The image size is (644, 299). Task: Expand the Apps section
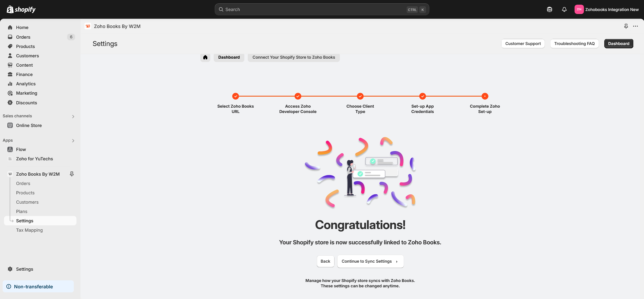click(73, 141)
